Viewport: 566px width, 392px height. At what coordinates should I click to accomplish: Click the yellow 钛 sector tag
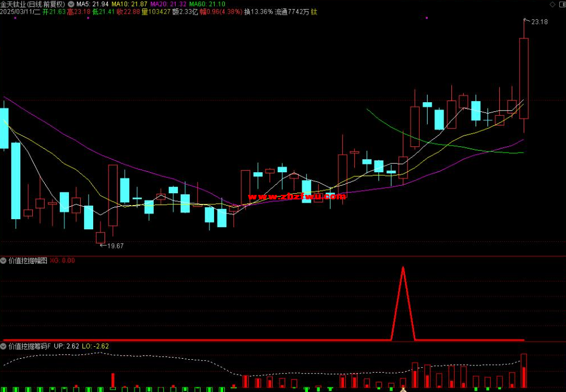314,12
